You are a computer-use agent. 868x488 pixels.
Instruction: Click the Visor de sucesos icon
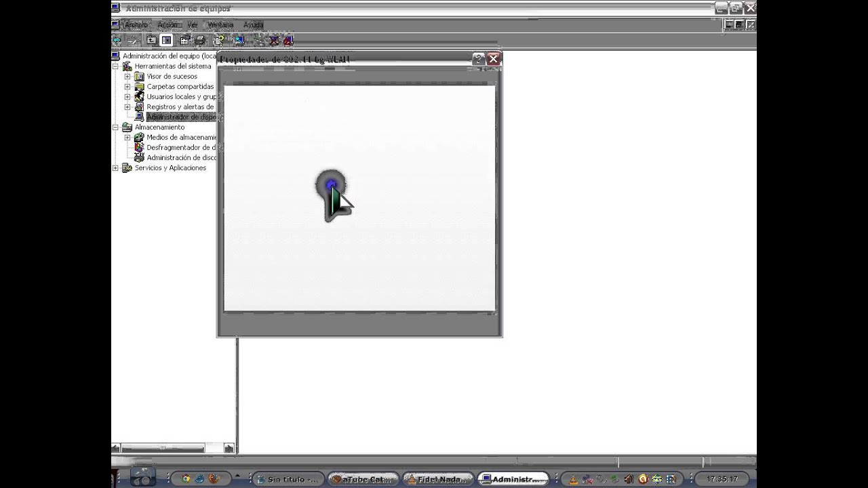tap(139, 77)
